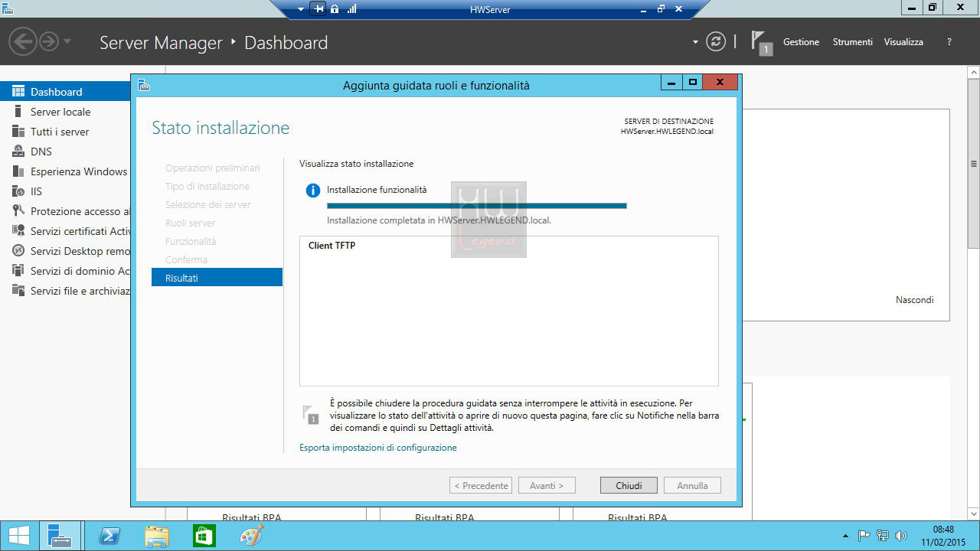980x551 pixels.
Task: Open the Gestione menu
Action: pos(801,42)
